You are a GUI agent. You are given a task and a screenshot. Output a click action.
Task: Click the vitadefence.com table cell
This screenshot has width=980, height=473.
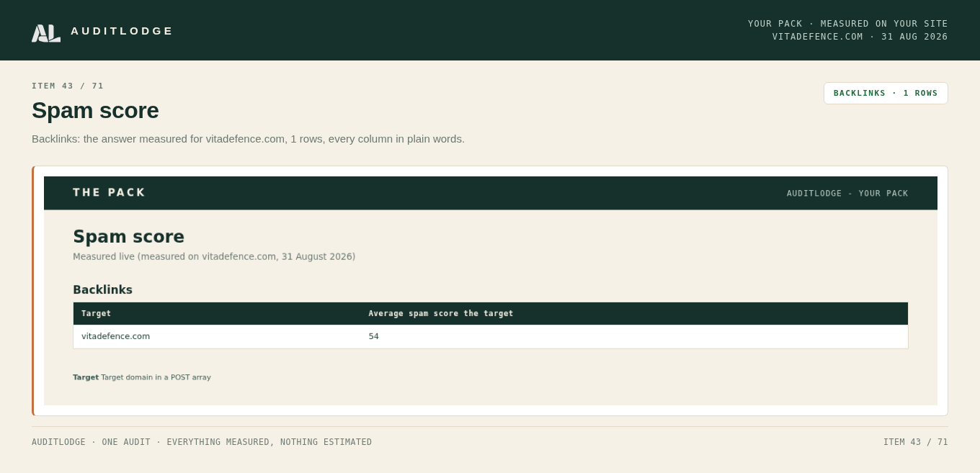click(115, 336)
